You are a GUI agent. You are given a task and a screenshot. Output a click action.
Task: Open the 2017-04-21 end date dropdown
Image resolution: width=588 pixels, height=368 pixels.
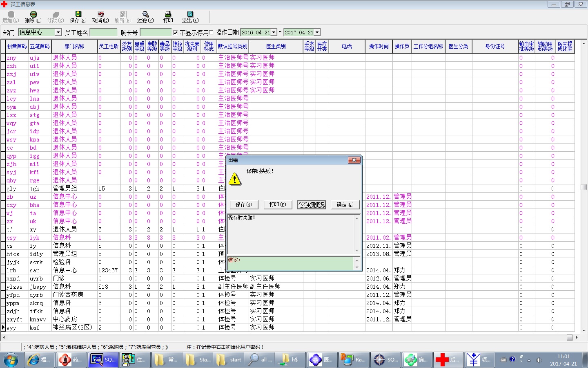317,32
